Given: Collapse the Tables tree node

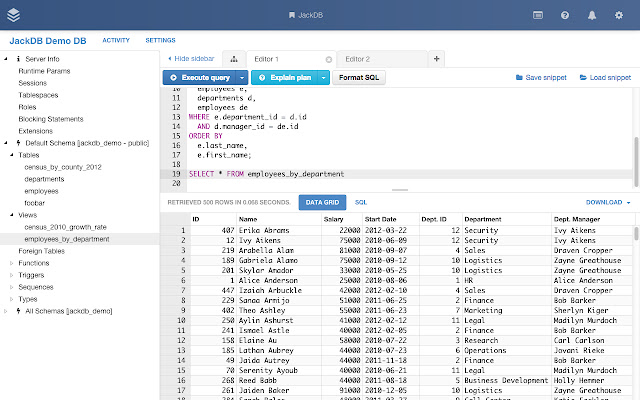Looking at the screenshot, I should (12, 155).
